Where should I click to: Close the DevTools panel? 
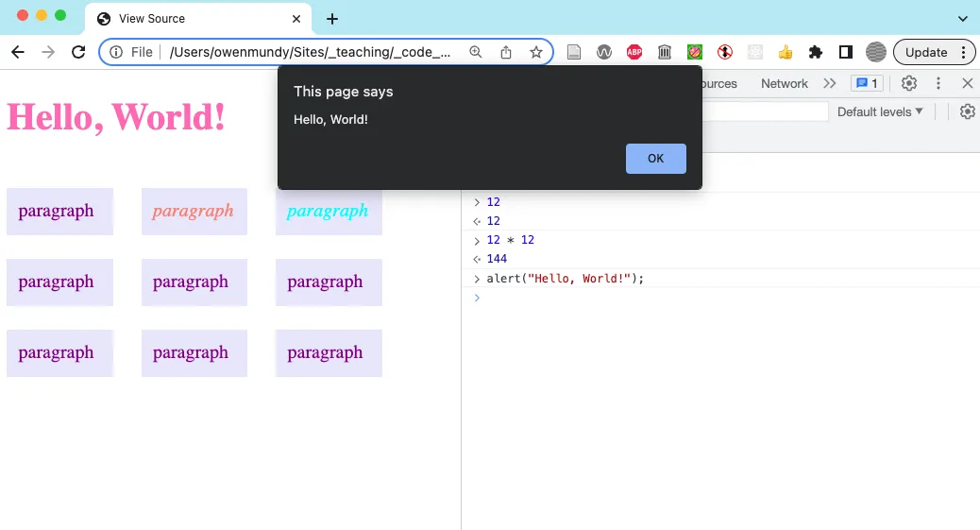(x=968, y=83)
